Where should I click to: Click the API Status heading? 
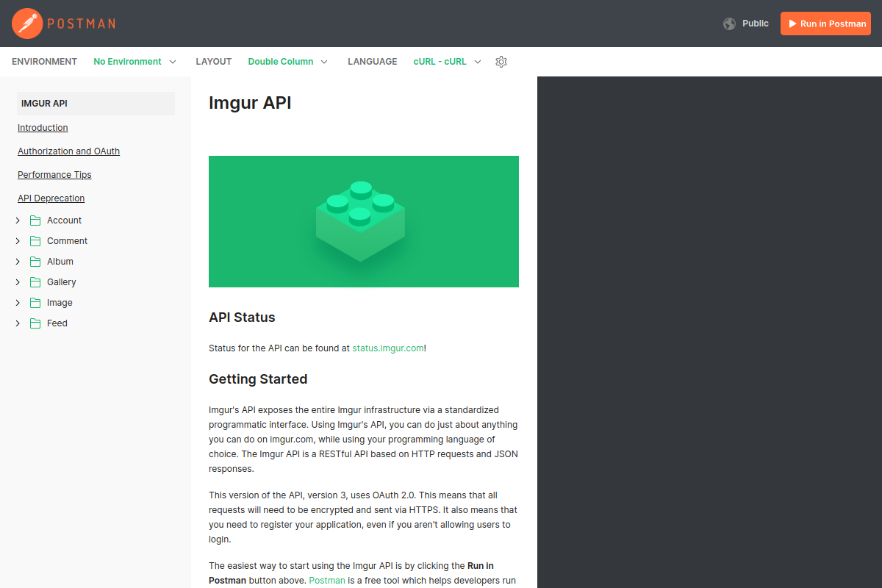tap(242, 318)
